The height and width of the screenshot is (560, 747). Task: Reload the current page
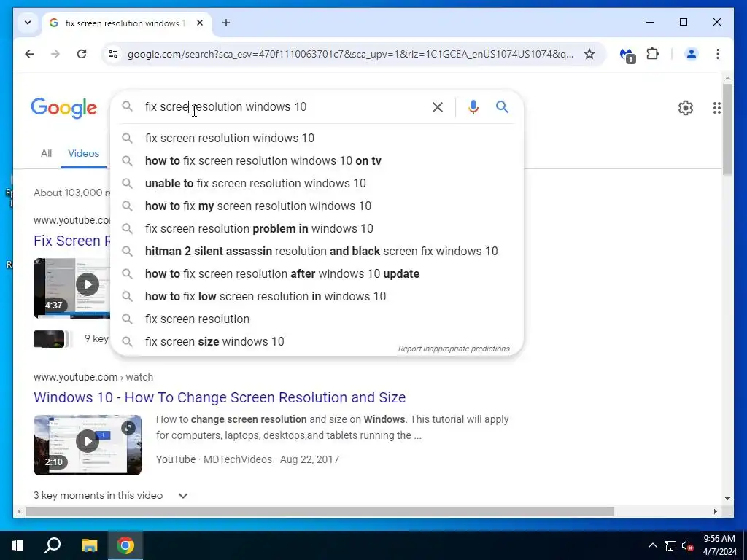tap(82, 54)
